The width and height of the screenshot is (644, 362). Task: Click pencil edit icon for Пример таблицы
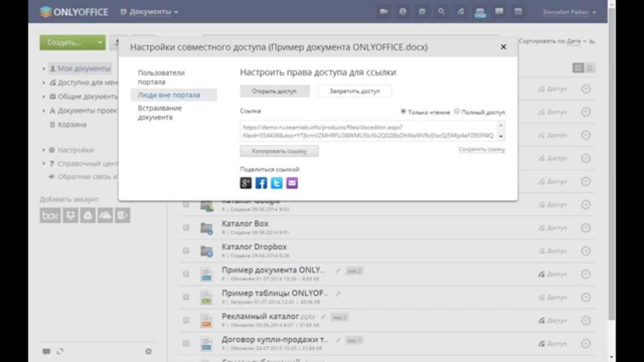(x=338, y=294)
